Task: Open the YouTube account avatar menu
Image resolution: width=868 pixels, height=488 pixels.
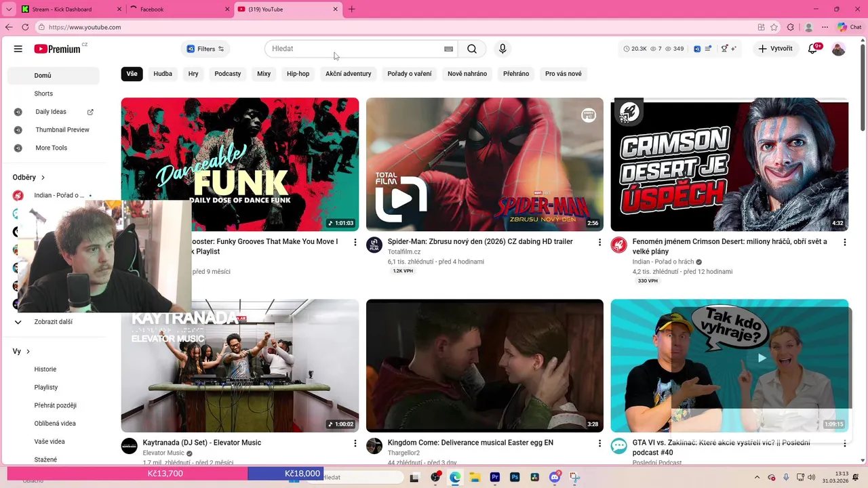Action: [x=839, y=49]
